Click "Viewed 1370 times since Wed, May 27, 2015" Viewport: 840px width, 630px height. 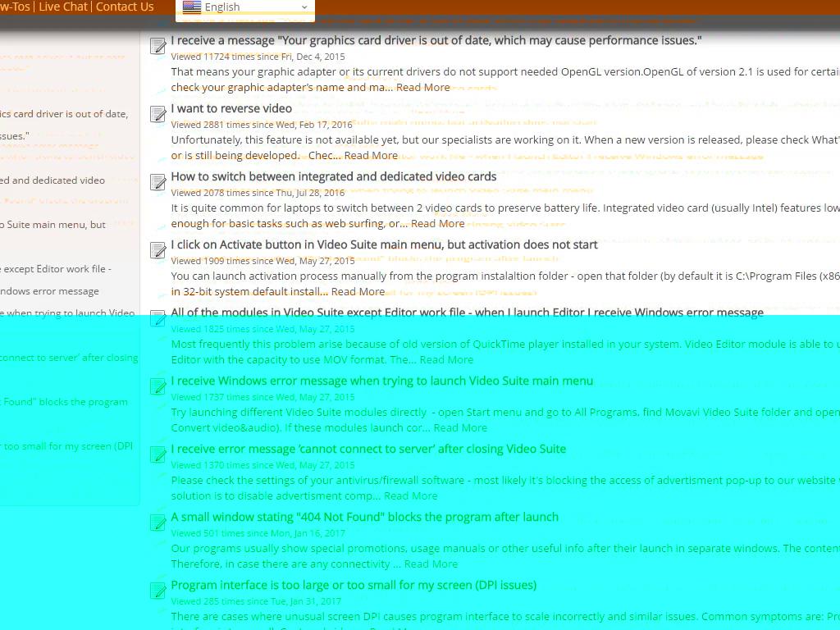pos(262,464)
